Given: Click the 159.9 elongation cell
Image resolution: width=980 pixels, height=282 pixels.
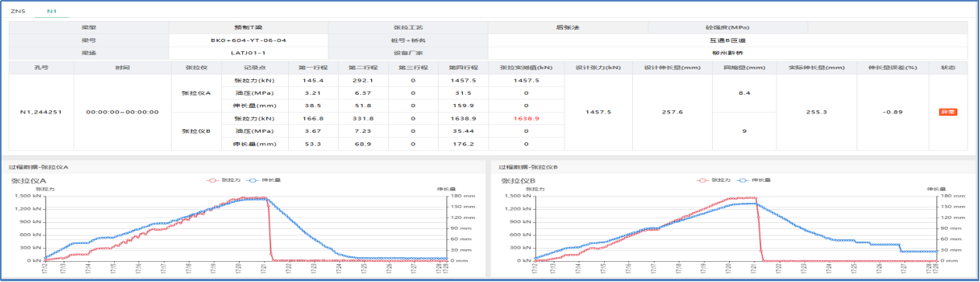Looking at the screenshot, I should pyautogui.click(x=464, y=106).
